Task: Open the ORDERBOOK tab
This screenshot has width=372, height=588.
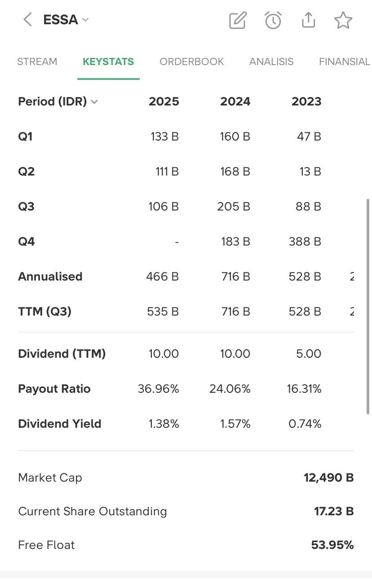Action: pos(192,61)
